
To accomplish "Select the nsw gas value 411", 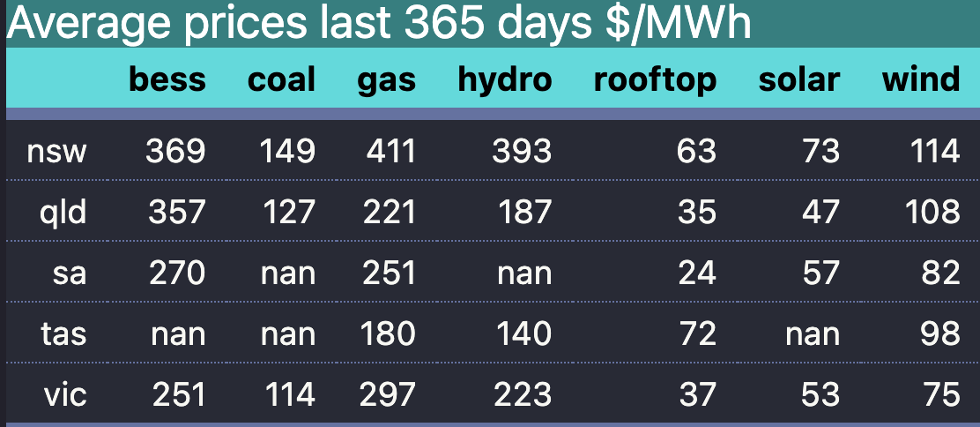I will 390,152.
